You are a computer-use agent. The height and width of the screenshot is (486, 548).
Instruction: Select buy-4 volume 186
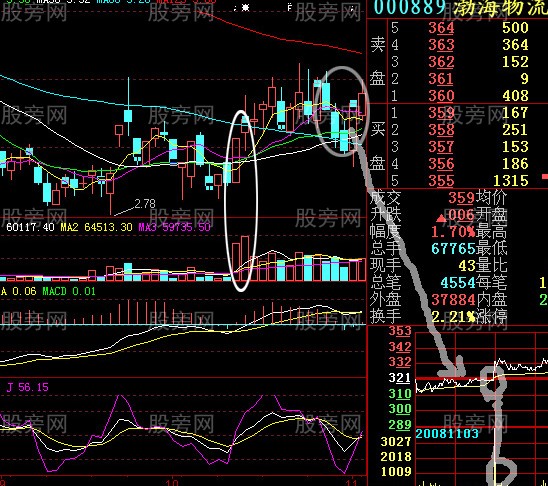pos(515,164)
